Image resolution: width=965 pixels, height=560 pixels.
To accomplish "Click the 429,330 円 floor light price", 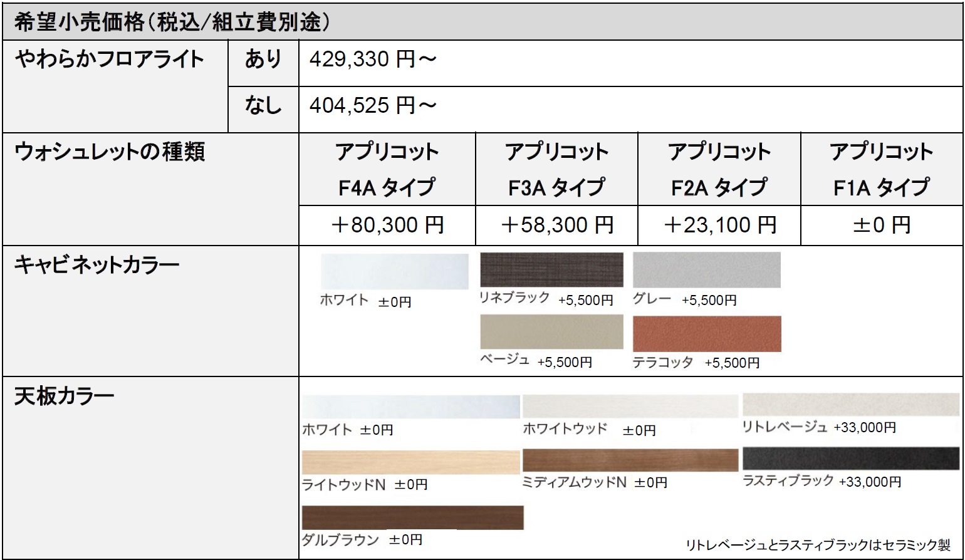I will [373, 60].
